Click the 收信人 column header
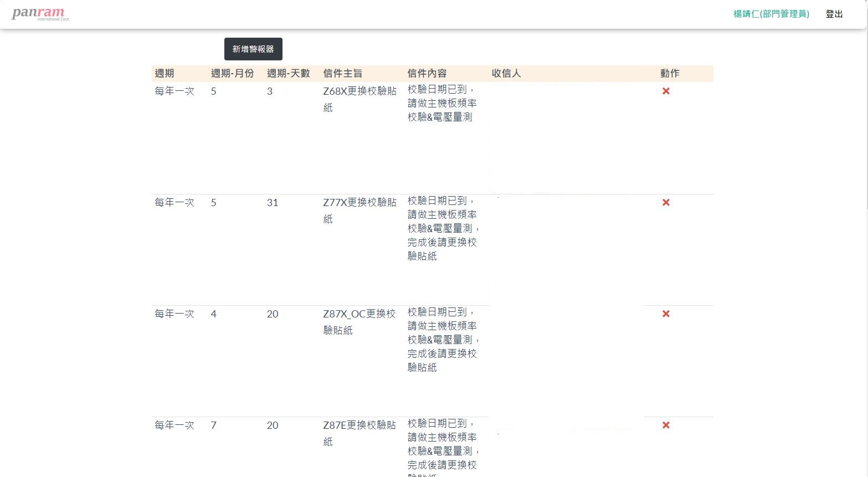 (506, 73)
